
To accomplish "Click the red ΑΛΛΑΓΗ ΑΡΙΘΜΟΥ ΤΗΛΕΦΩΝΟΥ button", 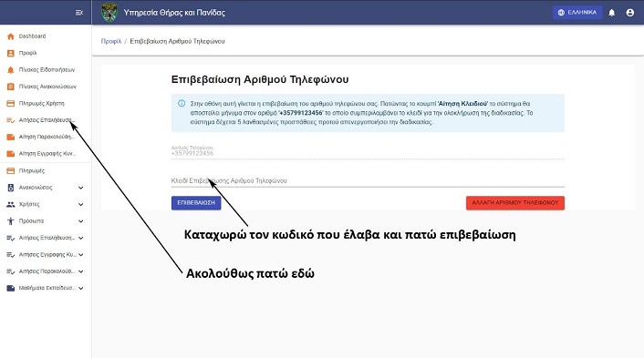I will (515, 203).
